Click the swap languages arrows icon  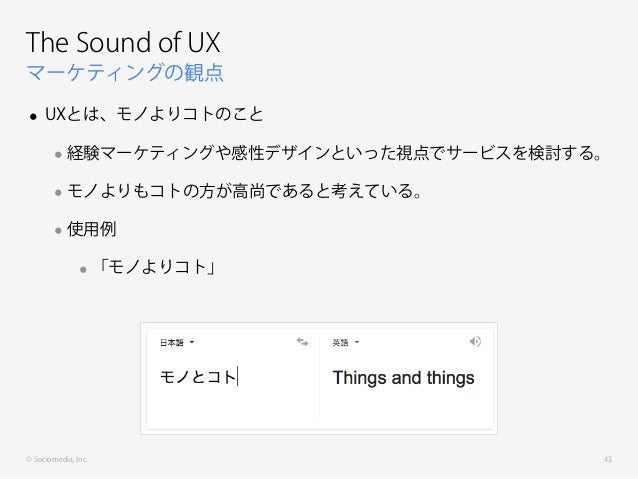coord(302,342)
